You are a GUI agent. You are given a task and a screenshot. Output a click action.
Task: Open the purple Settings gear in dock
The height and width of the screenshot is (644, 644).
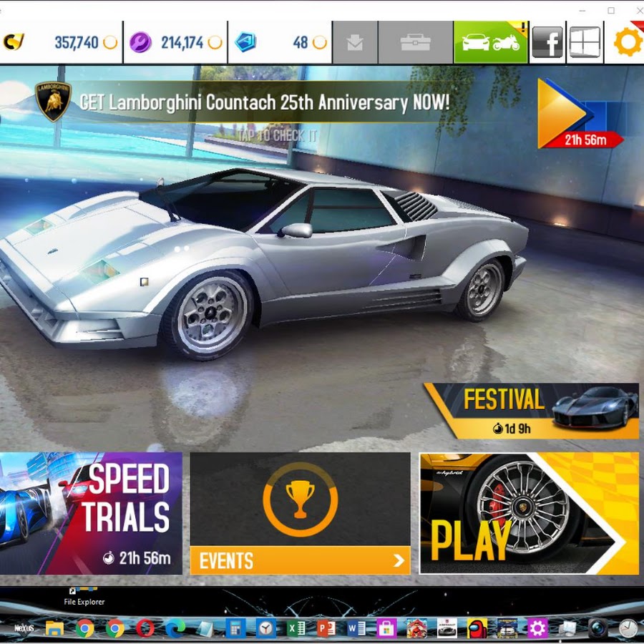pyautogui.click(x=537, y=629)
